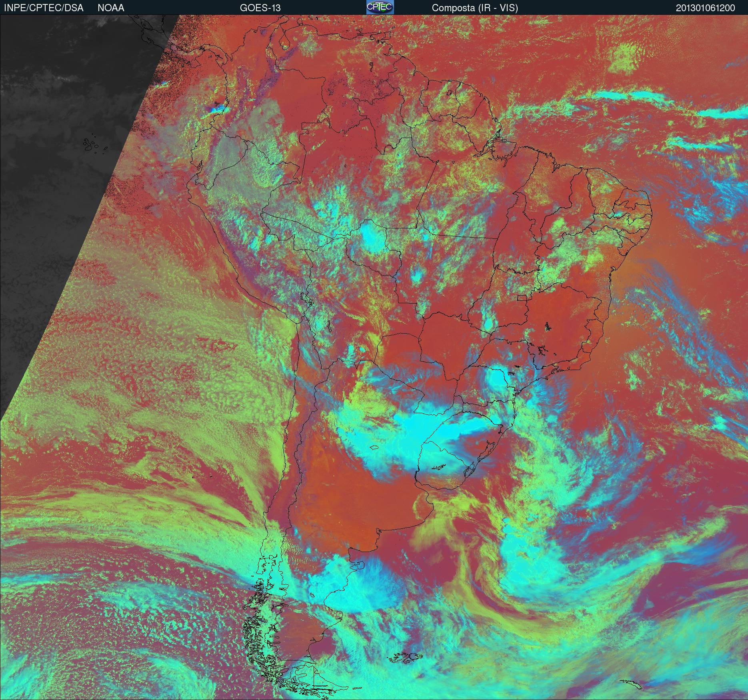Click the 201301061200 timestamp
748x700 pixels.
coord(705,8)
